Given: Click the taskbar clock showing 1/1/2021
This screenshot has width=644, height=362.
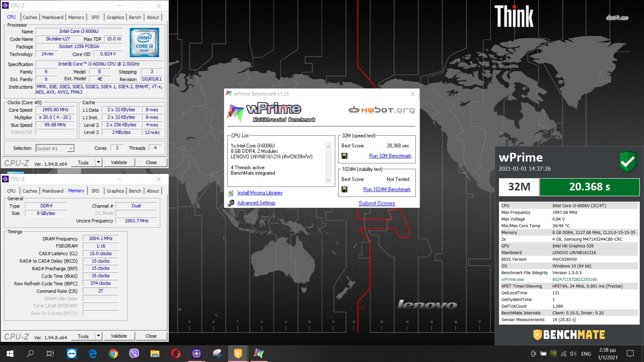Looking at the screenshot, I should [607, 354].
